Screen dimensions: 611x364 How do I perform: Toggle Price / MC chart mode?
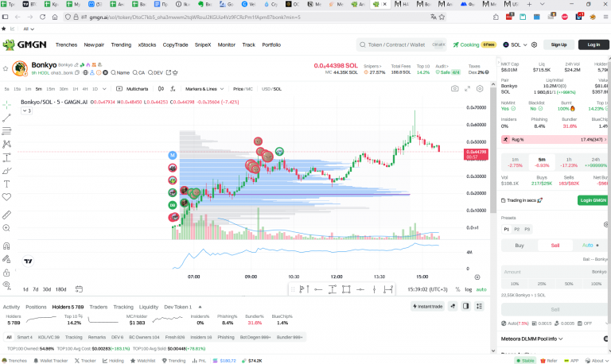pos(243,89)
